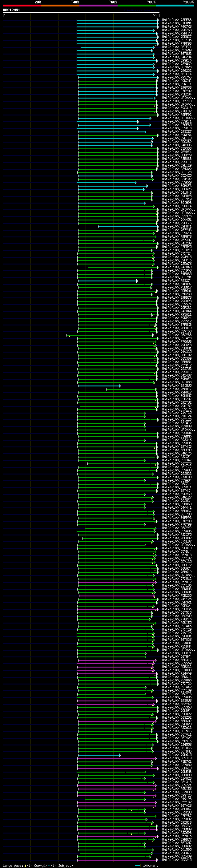Select hit label UniRef100_Q8LGR6
Screen dimensions: 197x868
point(177,189)
